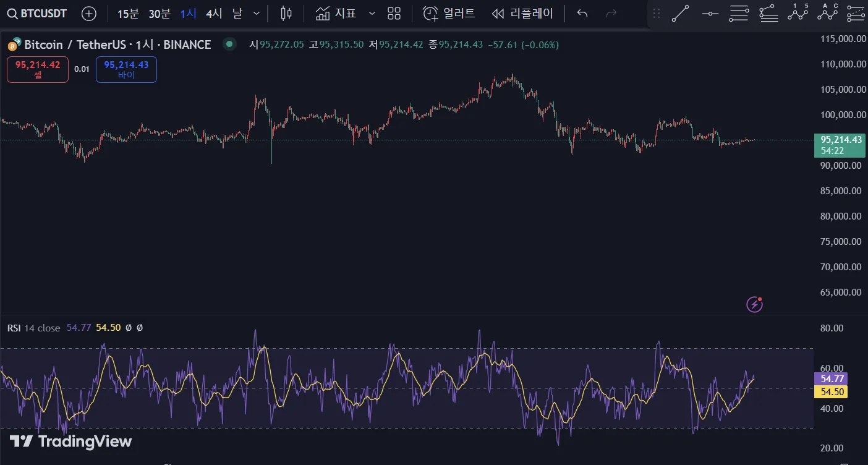Start bar 리플레이 replay mode

522,14
